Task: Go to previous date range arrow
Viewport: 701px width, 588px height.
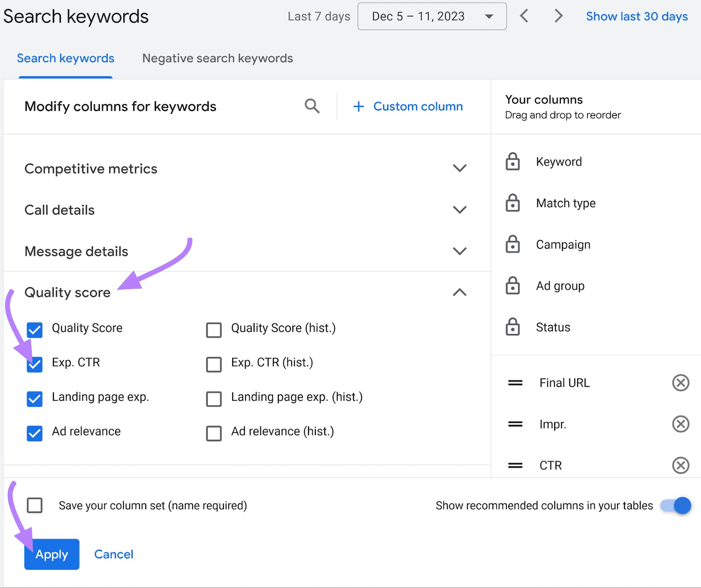Action: click(x=524, y=16)
